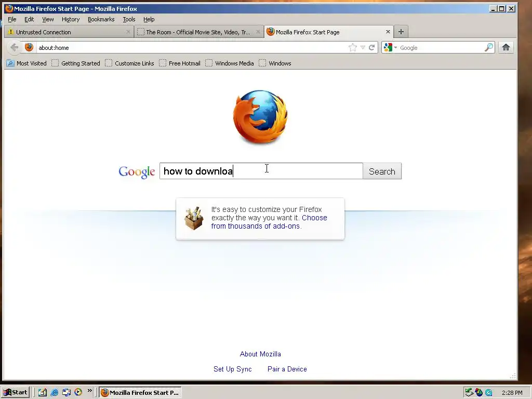This screenshot has height=399, width=532.
Task: Click the Firefox identity icon in address bar
Action: coord(29,47)
